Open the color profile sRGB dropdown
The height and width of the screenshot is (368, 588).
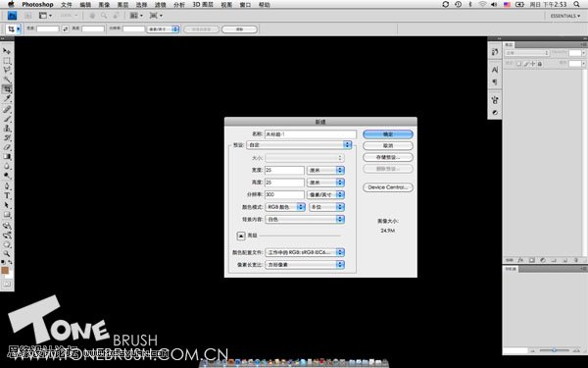[x=305, y=252]
